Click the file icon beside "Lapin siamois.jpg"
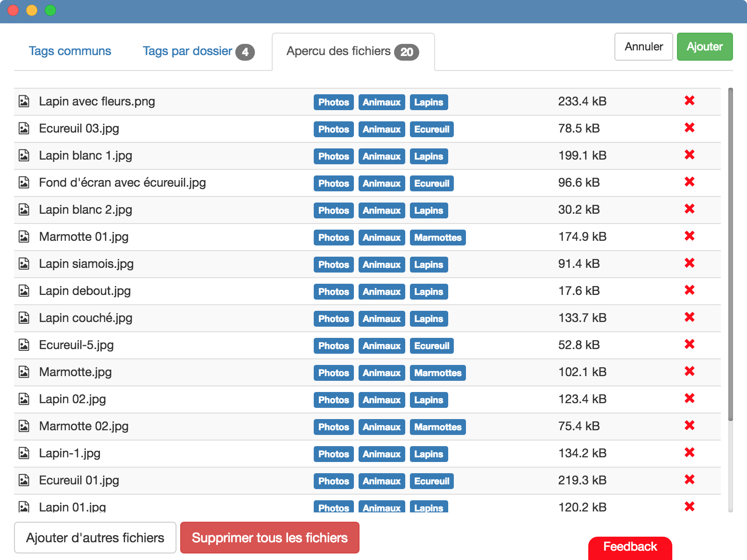This screenshot has width=747, height=560. tap(24, 264)
